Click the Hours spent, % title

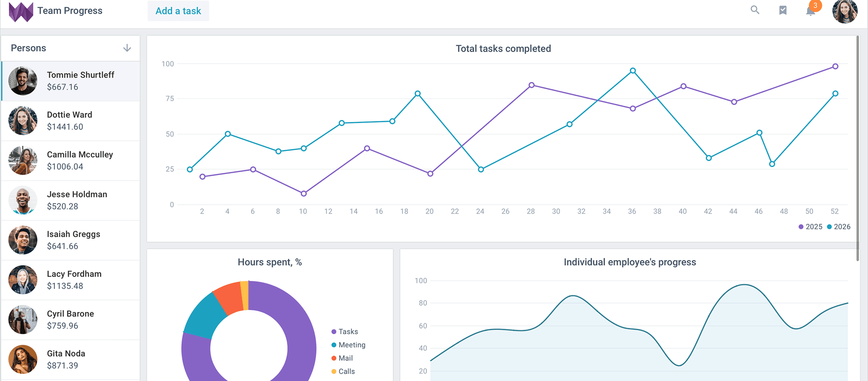pos(270,262)
